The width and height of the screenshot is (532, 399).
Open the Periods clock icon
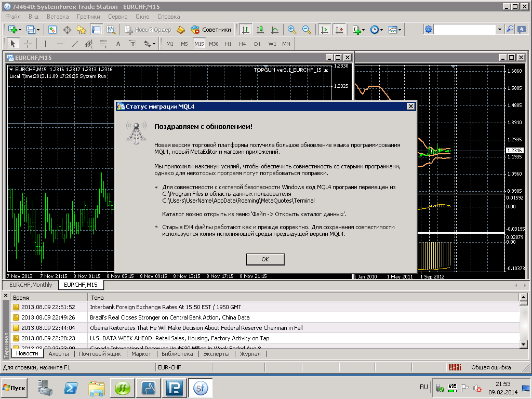point(374,30)
